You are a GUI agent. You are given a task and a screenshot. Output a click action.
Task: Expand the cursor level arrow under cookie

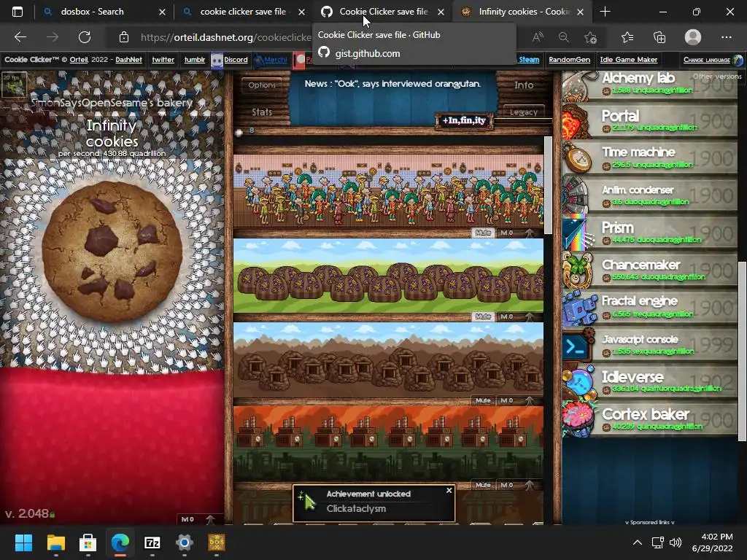click(210, 519)
